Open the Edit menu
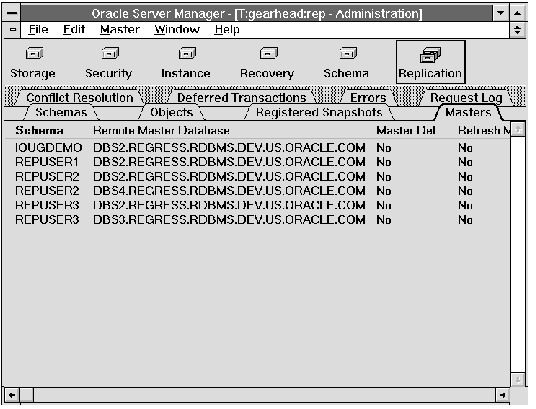 [x=74, y=30]
